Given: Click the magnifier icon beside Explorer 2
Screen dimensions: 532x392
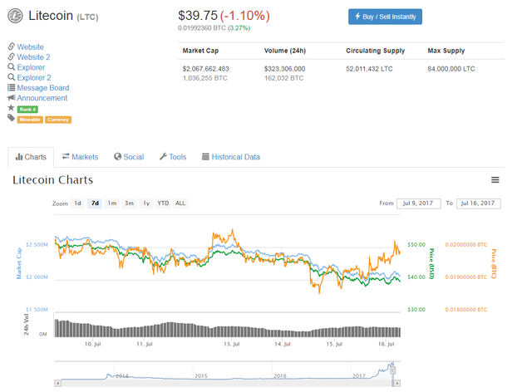Looking at the screenshot, I should pos(11,77).
